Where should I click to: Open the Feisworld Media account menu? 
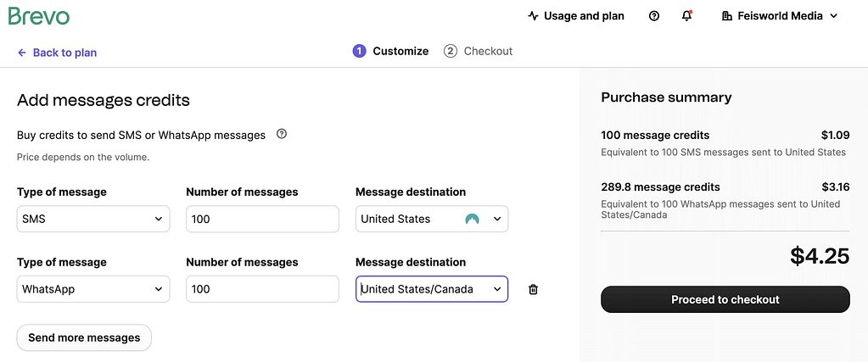779,16
